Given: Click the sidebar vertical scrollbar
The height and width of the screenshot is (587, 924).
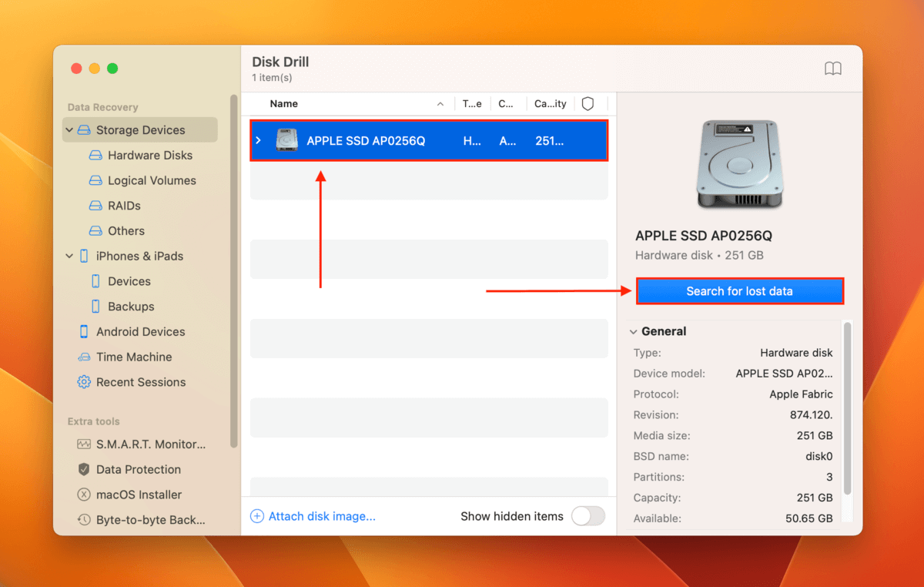Looking at the screenshot, I should [x=234, y=270].
